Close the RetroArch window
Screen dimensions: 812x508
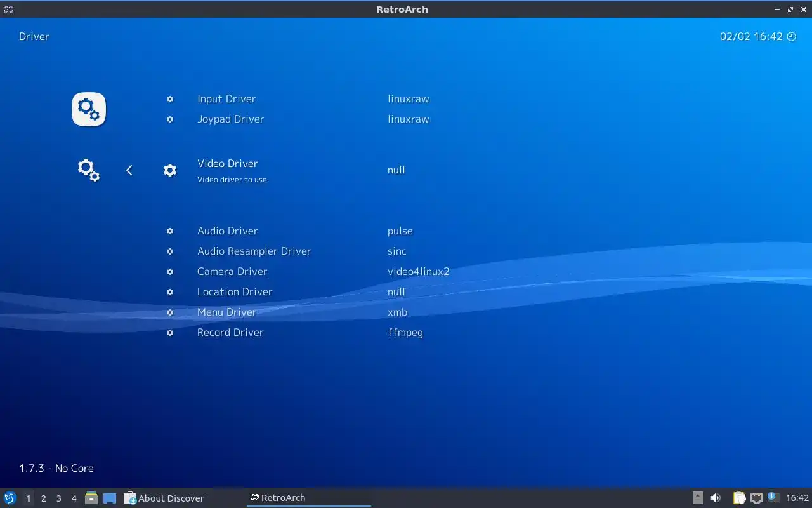click(x=803, y=10)
